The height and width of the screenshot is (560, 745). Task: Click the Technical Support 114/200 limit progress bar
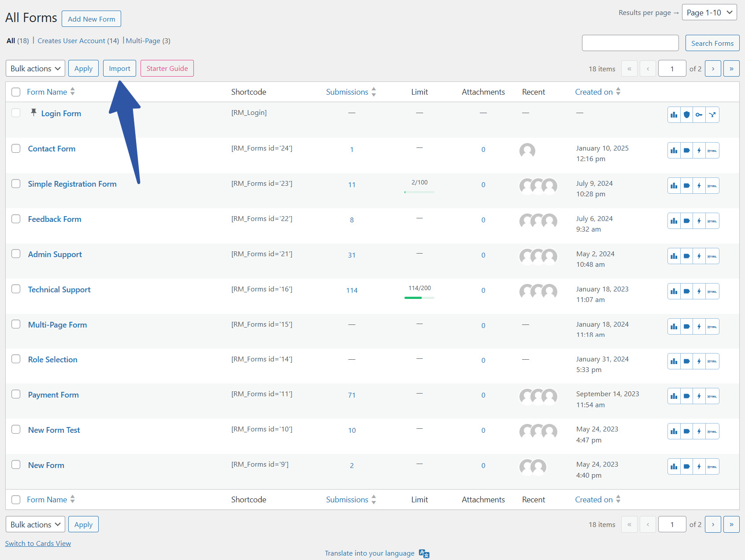click(419, 298)
